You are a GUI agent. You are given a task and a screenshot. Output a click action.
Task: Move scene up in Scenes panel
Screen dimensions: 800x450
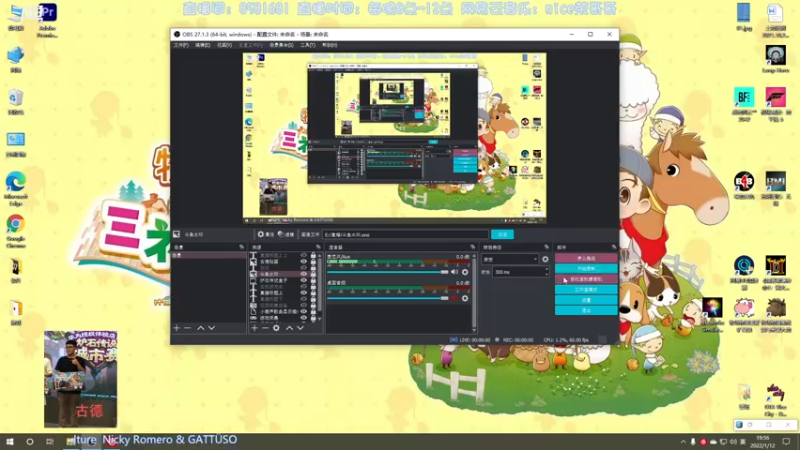201,328
